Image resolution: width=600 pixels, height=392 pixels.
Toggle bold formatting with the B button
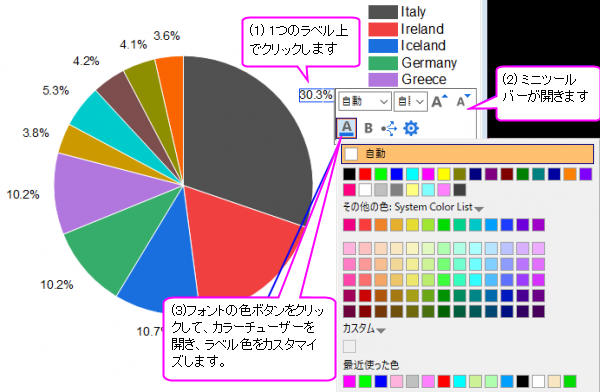pyautogui.click(x=368, y=128)
